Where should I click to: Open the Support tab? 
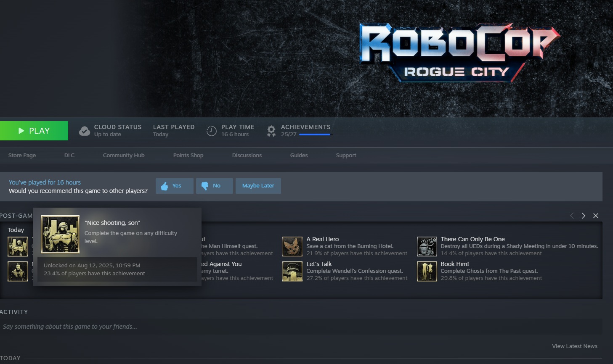click(346, 156)
